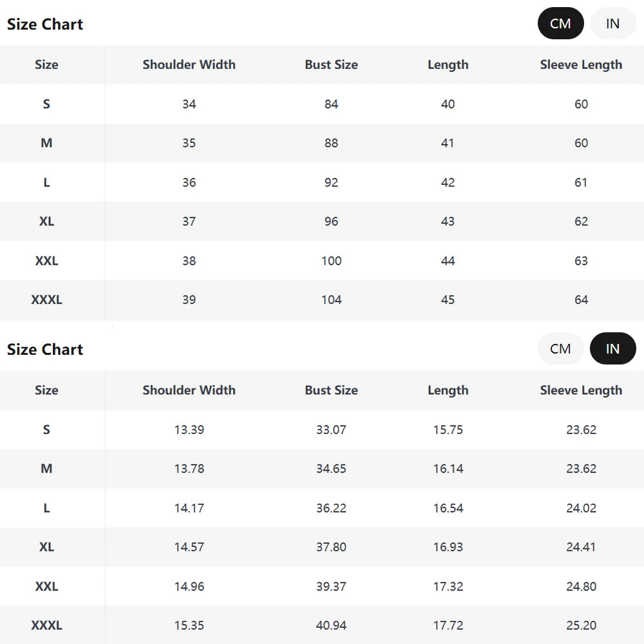644x644 pixels.
Task: Click the Bust Size column header
Action: pyautogui.click(x=331, y=64)
